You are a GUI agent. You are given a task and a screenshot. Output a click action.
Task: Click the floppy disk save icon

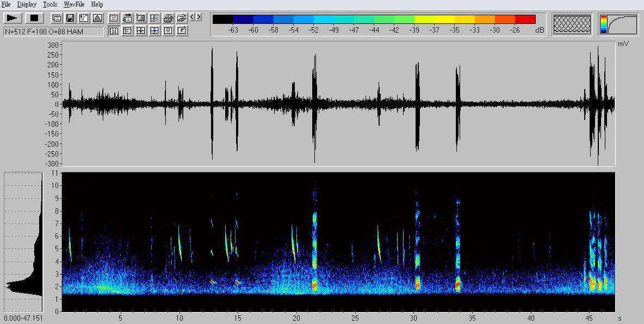pos(70,18)
